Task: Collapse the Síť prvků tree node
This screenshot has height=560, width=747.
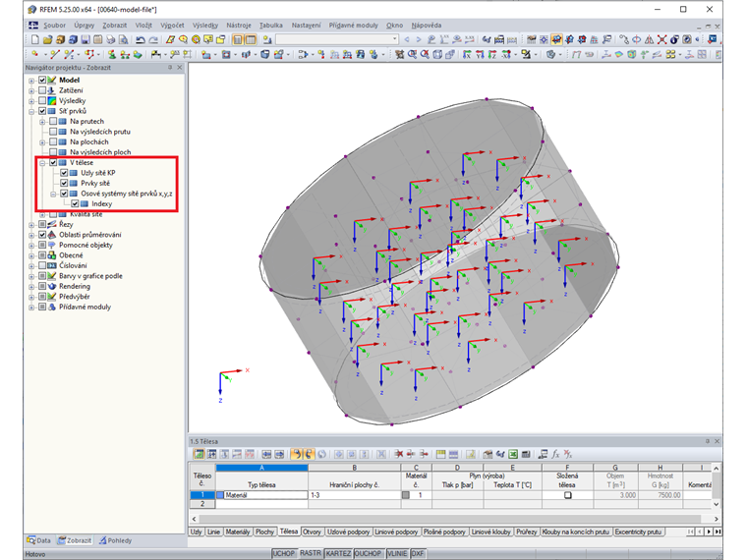Action: 31,111
